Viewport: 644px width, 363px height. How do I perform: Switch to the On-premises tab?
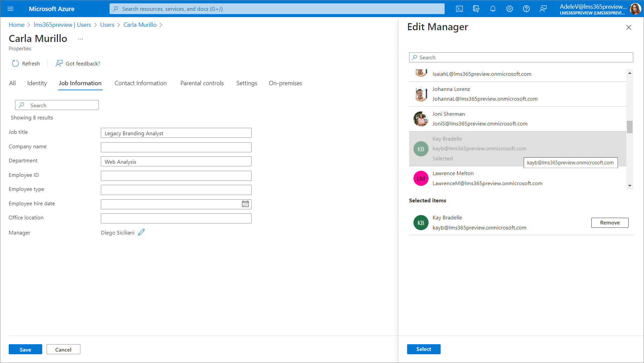[x=285, y=83]
